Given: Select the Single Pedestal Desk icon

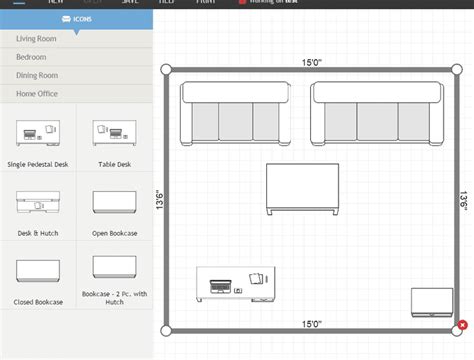Looking at the screenshot, I should [38, 133].
